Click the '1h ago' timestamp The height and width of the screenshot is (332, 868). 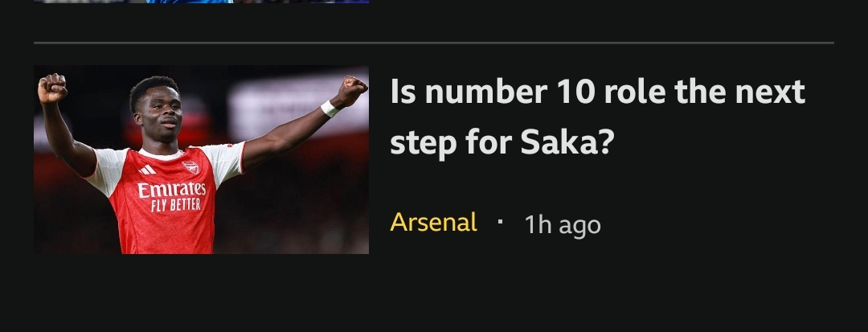coord(563,224)
